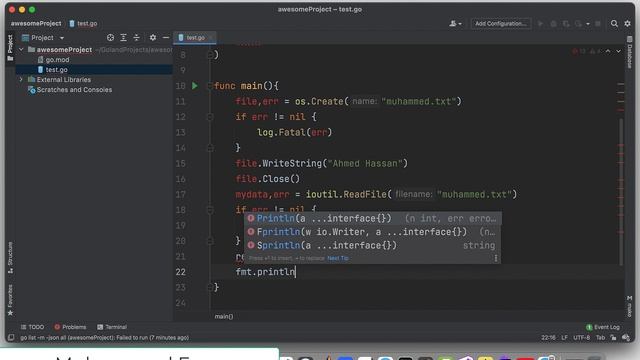The height and width of the screenshot is (360, 640).
Task: Click Tab indent setting in status bar
Action: click(600, 338)
